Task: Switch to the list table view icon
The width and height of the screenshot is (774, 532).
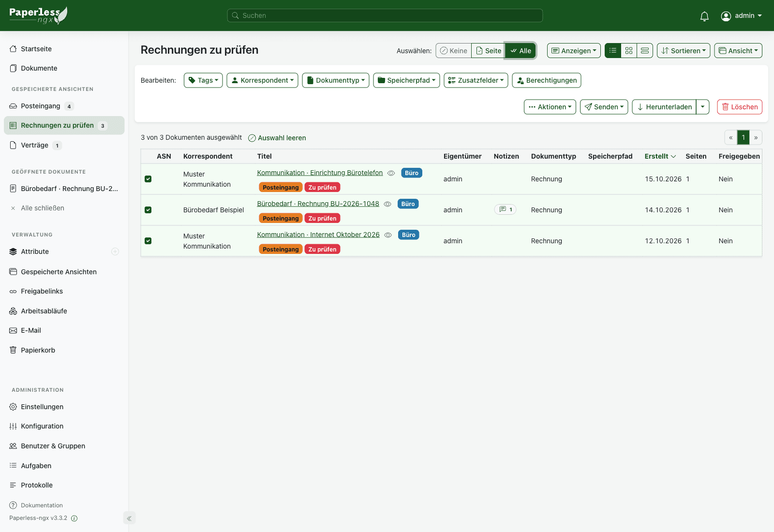Action: [x=613, y=50]
